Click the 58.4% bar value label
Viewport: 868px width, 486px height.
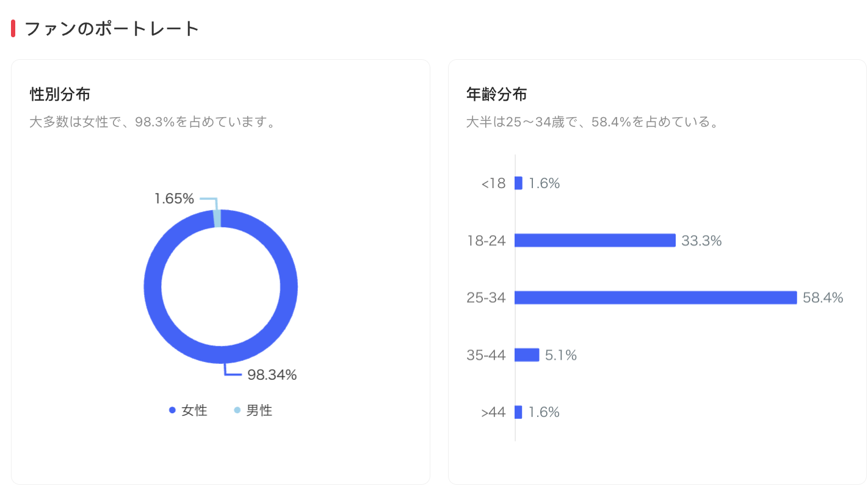[823, 298]
